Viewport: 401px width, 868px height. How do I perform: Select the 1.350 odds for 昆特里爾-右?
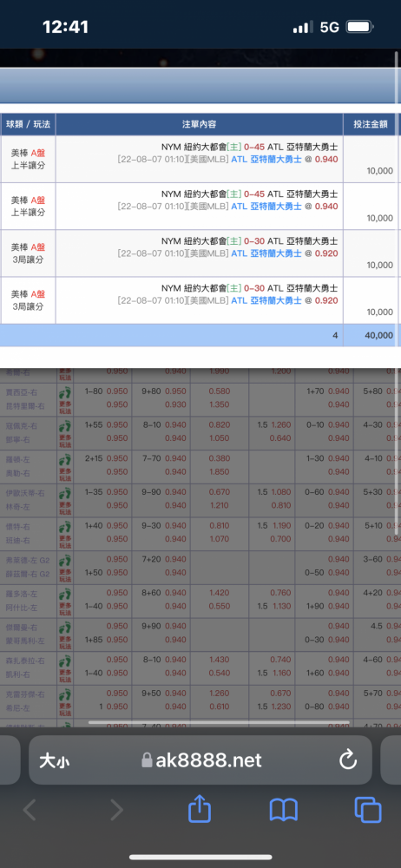tap(220, 404)
